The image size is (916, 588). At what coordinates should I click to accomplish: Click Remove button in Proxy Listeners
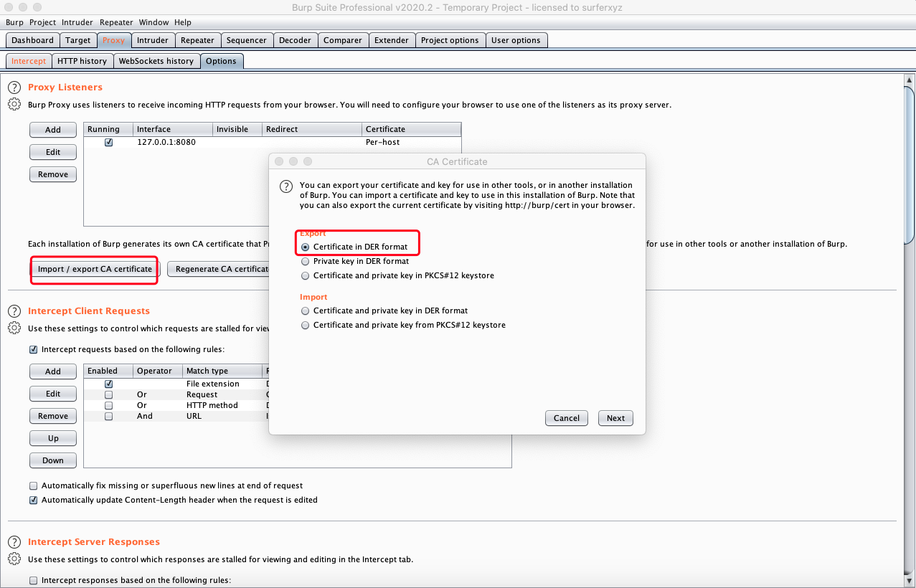coord(53,174)
